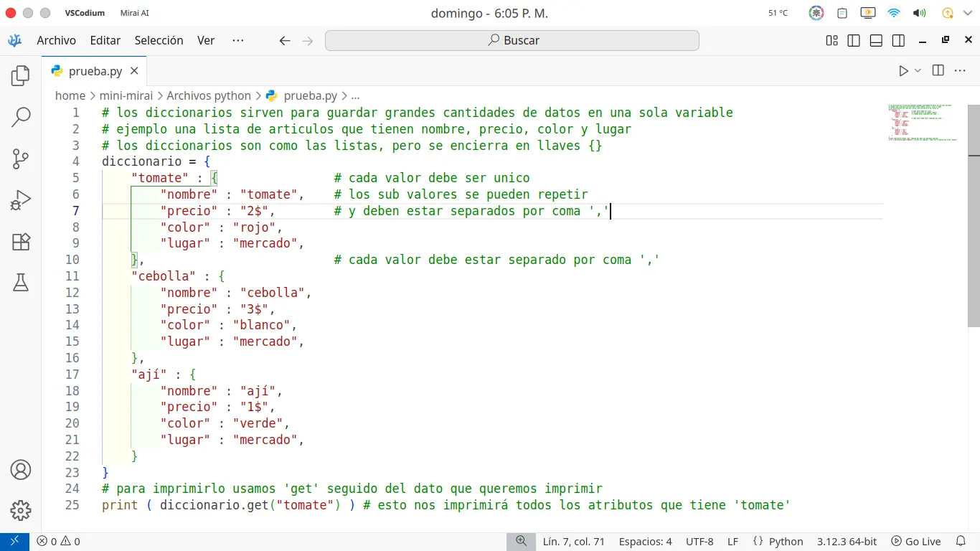This screenshot has height=551, width=980.
Task: Open the clipboard tray icon
Action: (x=843, y=13)
